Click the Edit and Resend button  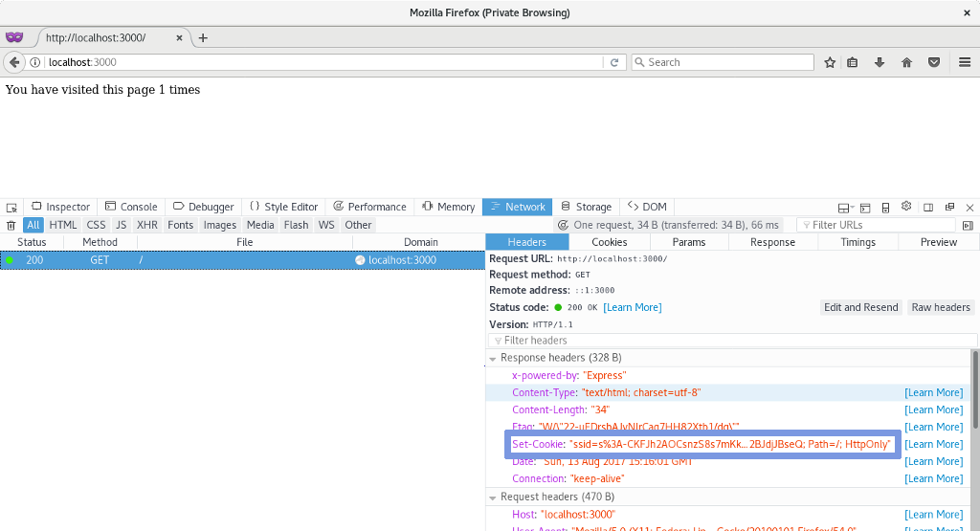[x=860, y=307]
